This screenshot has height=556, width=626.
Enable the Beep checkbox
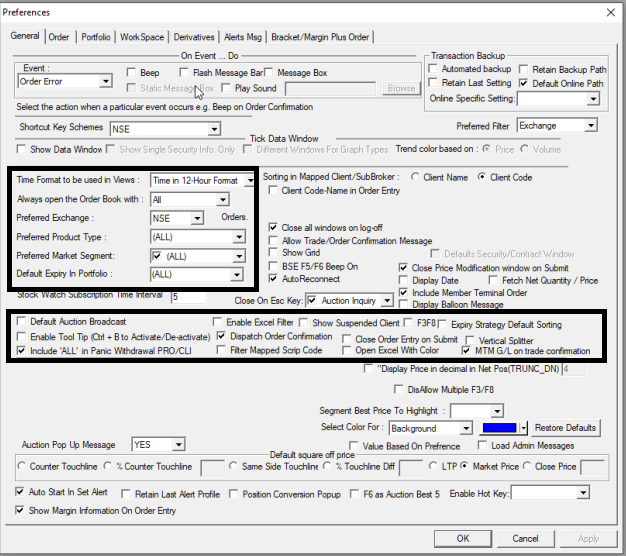click(132, 73)
